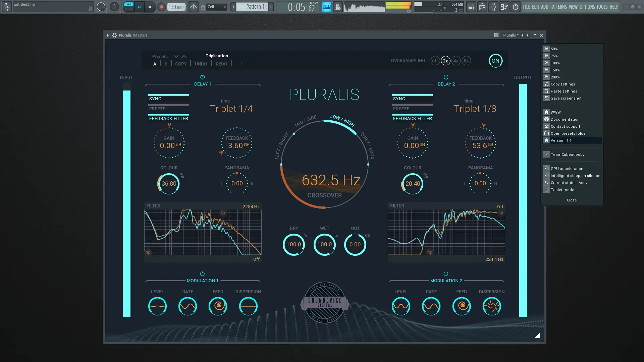Open the Cell snap dropdown
The image size is (644, 362).
(217, 7)
